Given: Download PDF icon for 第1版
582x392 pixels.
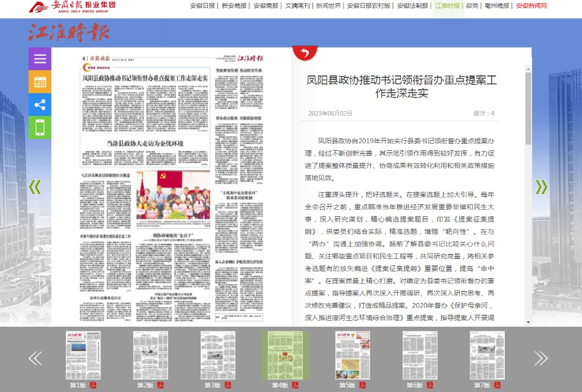Looking at the screenshot, I should tap(93, 385).
